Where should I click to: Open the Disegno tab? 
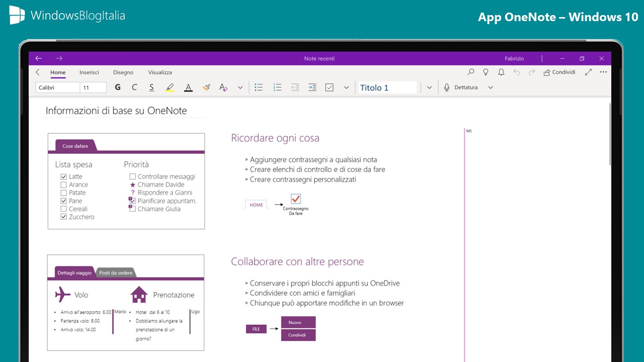click(x=123, y=72)
